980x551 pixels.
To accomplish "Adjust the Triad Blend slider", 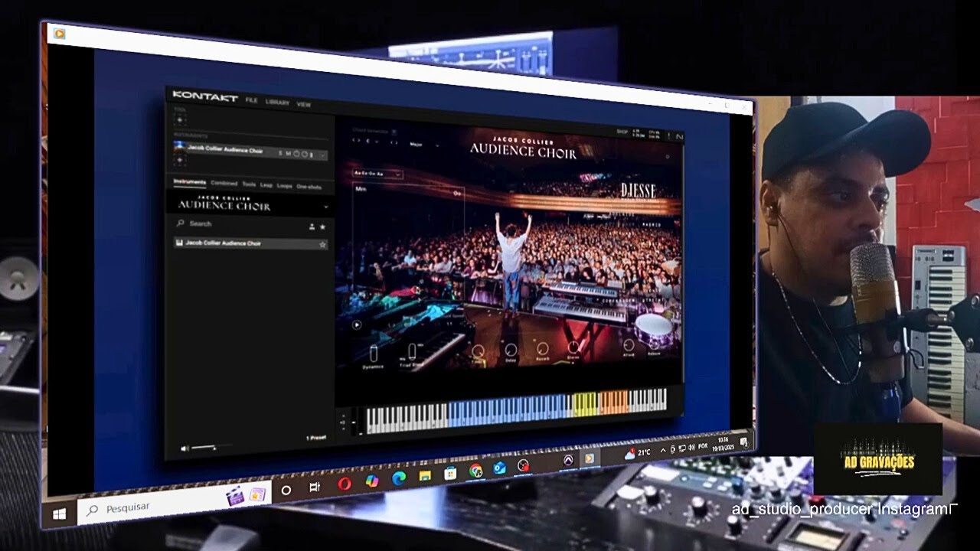I will click(412, 351).
